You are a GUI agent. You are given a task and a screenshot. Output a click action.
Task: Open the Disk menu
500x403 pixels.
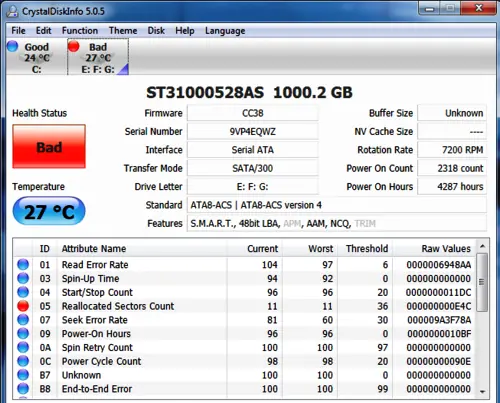(x=156, y=31)
